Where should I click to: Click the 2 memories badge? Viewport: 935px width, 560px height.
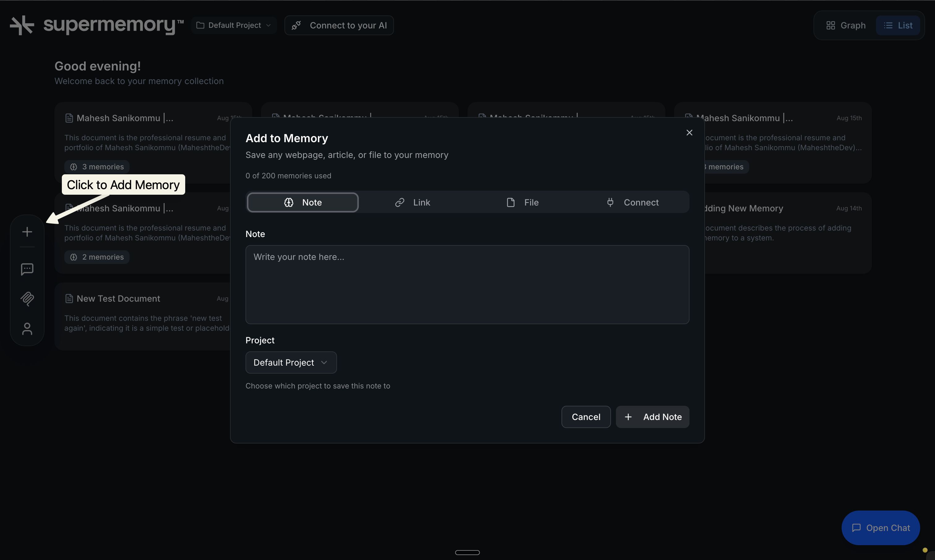97,257
